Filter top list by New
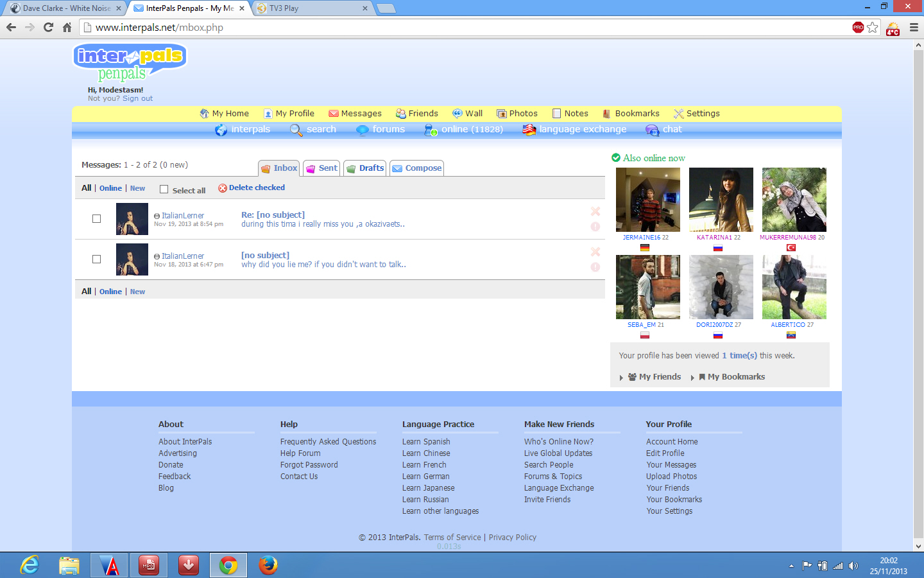This screenshot has height=578, width=924. [137, 188]
